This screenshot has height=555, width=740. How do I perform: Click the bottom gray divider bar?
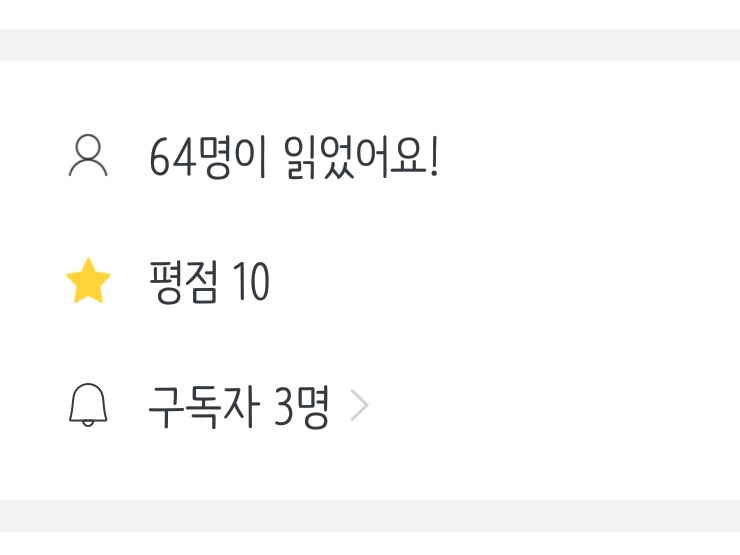click(x=370, y=515)
